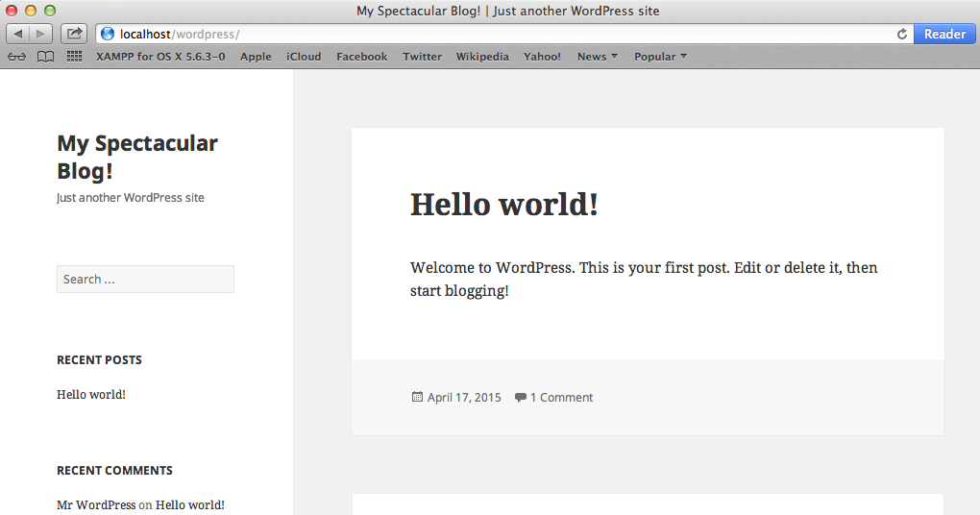Viewport: 980px width, 515px height.
Task: Reload page using the refresh icon
Action: (901, 34)
